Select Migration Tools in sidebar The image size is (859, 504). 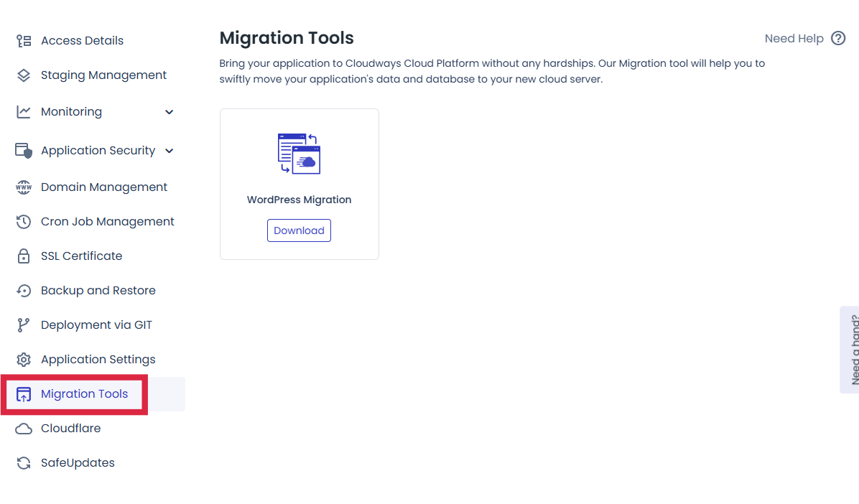(84, 394)
